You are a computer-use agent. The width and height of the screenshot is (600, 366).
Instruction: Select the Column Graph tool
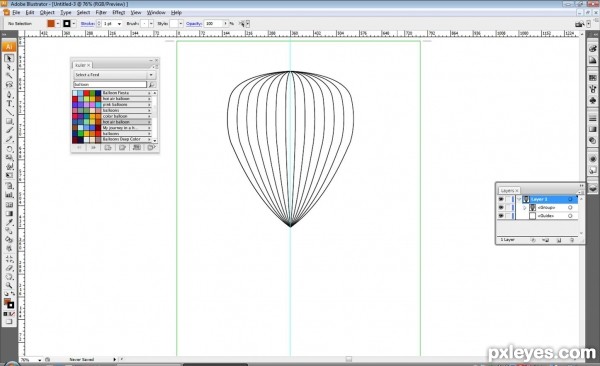[x=9, y=195]
